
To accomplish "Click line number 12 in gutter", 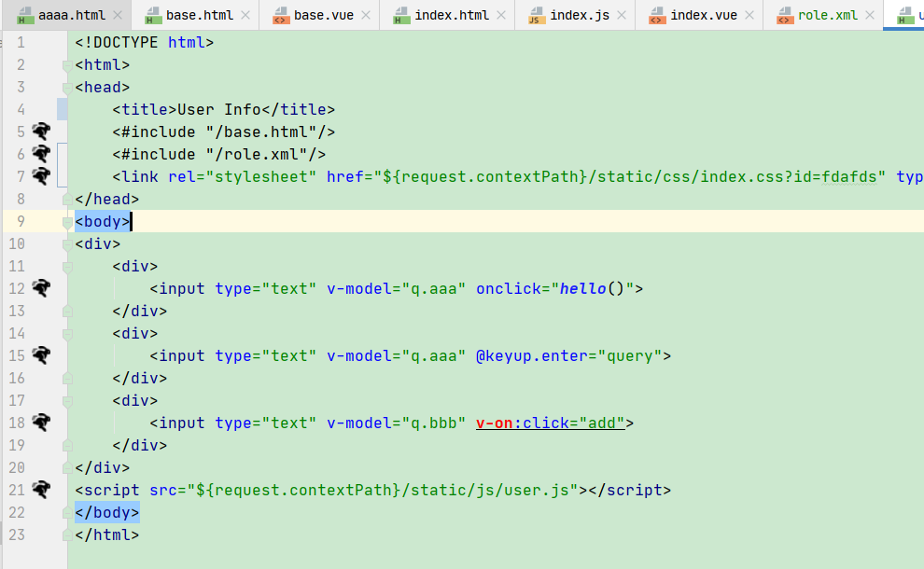I will pyautogui.click(x=17, y=288).
